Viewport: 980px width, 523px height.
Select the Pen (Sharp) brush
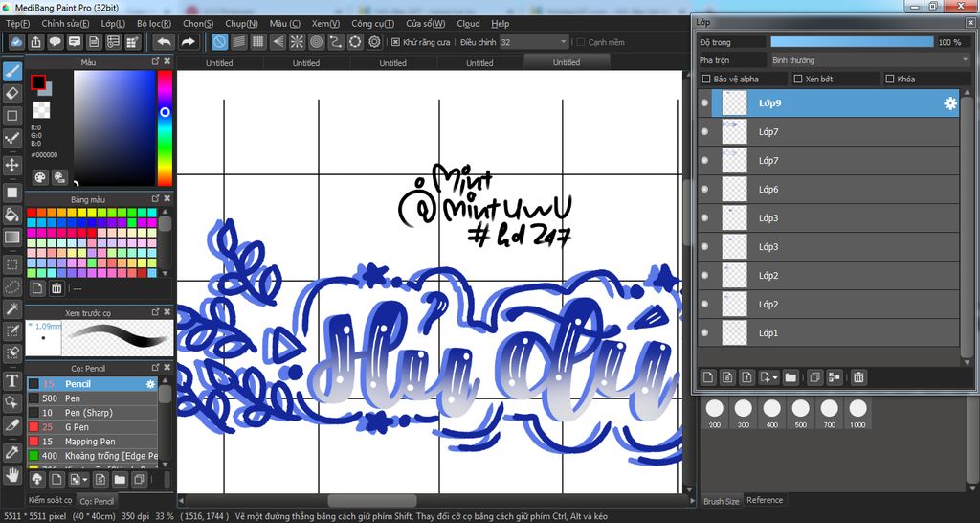click(92, 413)
